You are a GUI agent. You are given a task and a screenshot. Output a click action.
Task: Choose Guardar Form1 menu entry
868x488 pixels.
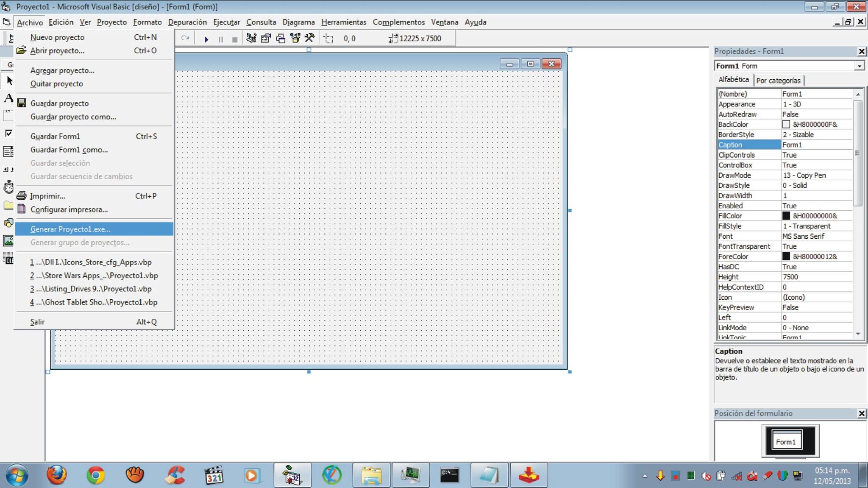click(x=94, y=136)
